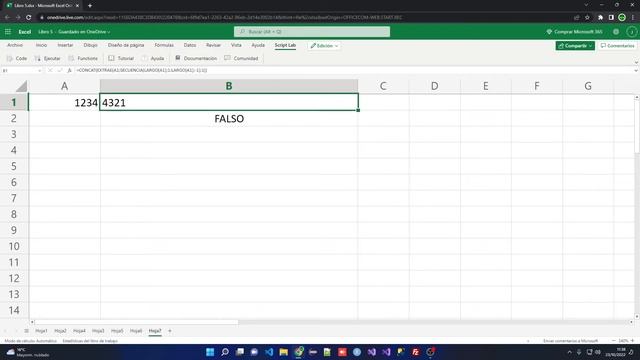This screenshot has width=640, height=360.
Task: Select column C header
Action: click(383, 86)
